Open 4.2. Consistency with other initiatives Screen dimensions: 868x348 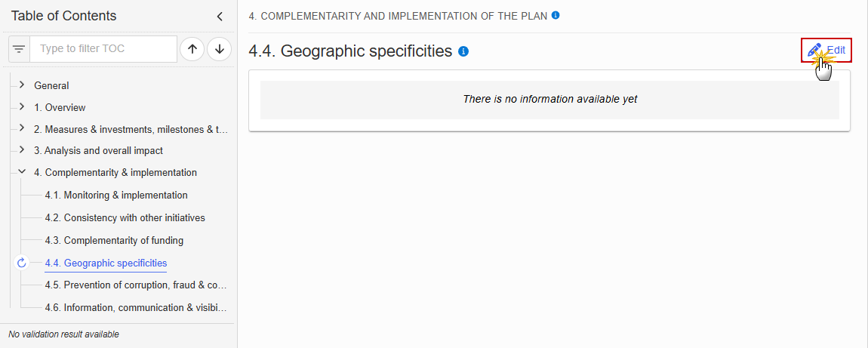click(125, 218)
